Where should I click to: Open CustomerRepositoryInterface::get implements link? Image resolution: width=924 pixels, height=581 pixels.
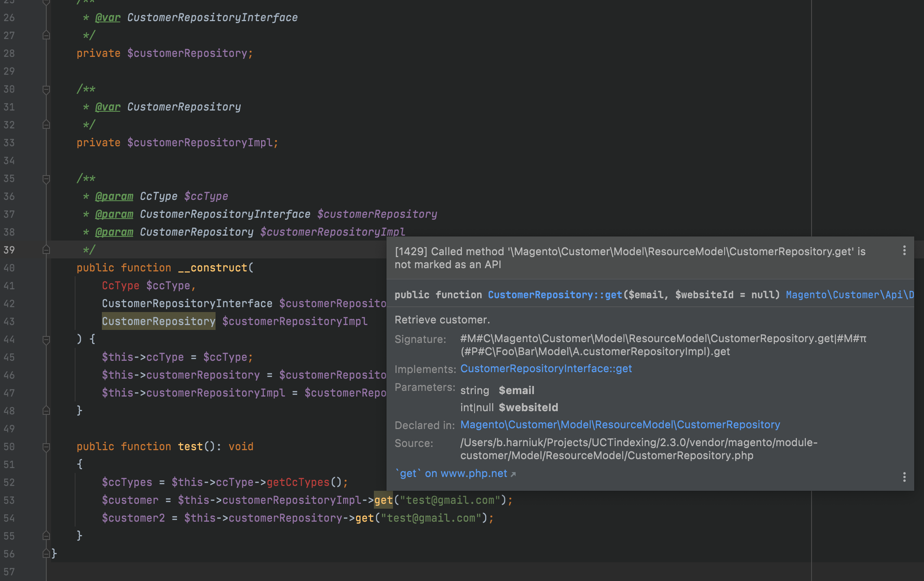(546, 369)
